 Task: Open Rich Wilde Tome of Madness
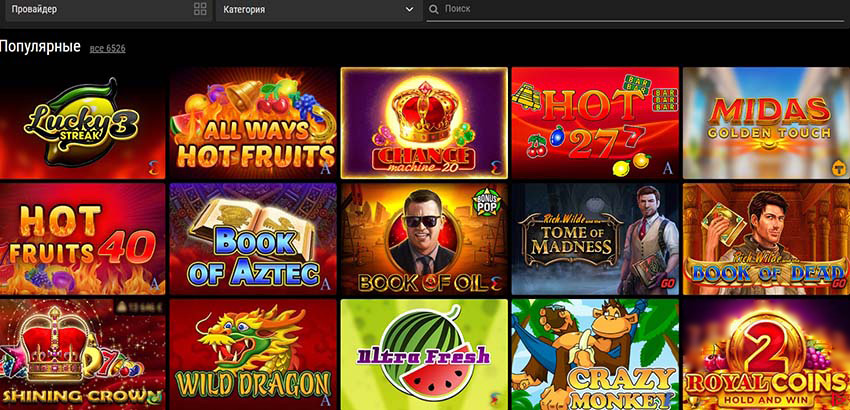[594, 238]
